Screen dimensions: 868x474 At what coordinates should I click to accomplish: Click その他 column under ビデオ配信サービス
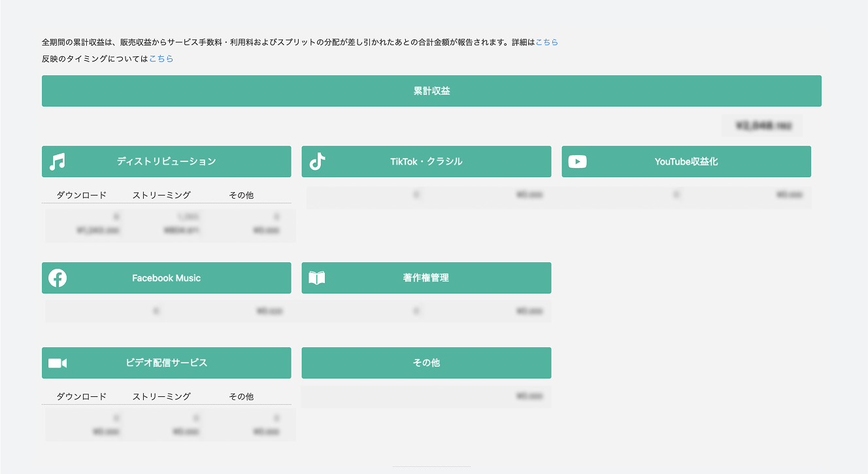coord(241,396)
